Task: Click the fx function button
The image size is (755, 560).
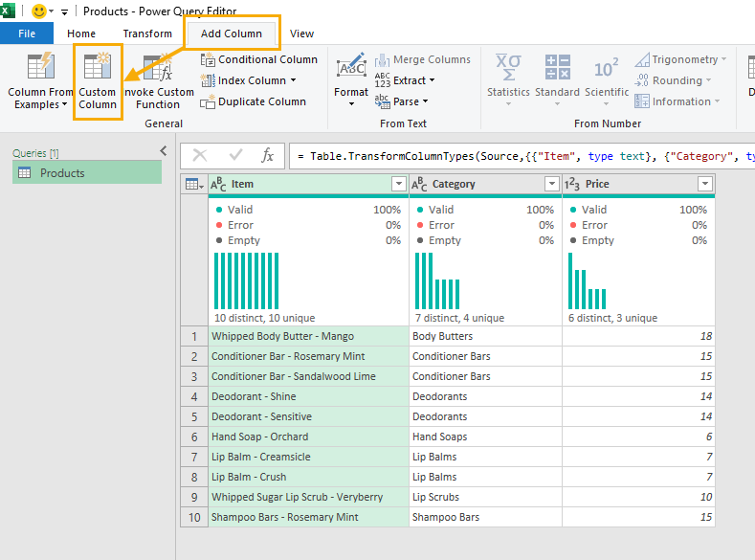Action: tap(267, 155)
